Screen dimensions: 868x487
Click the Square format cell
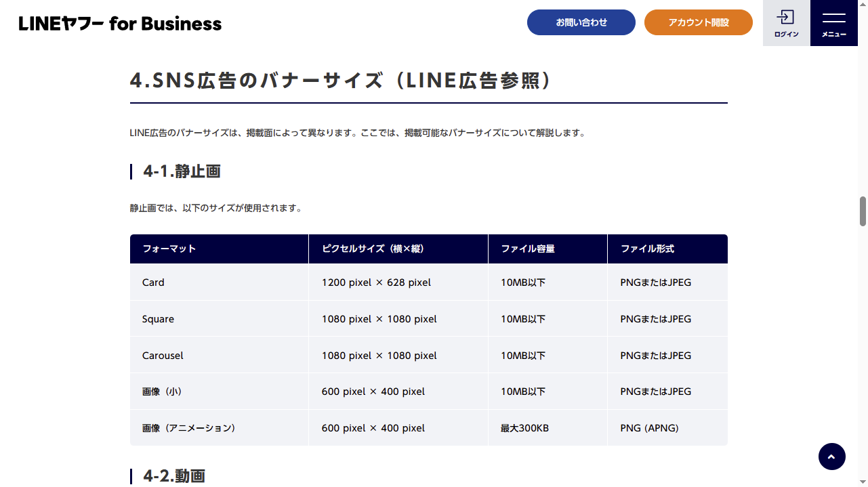coord(219,319)
